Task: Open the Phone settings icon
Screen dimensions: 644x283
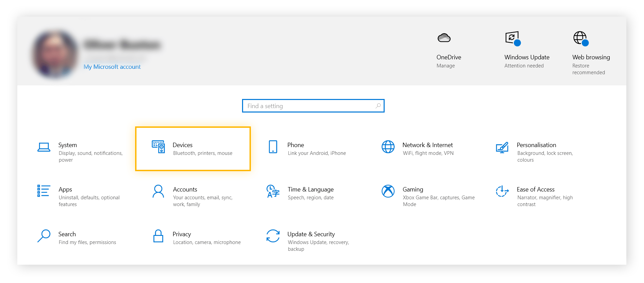Action: 273,147
